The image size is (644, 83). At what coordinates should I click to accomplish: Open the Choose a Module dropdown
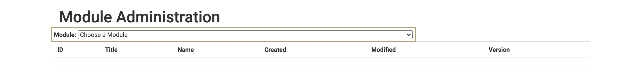(x=245, y=35)
